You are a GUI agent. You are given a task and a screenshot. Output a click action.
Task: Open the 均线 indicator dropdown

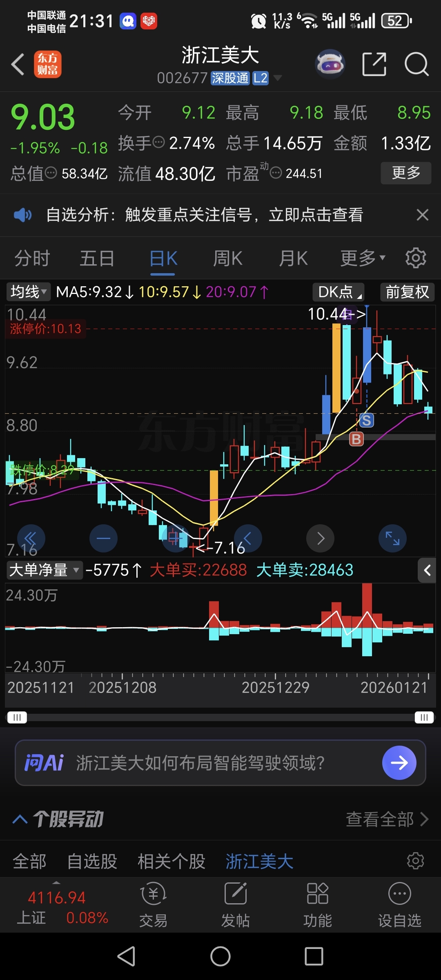pyautogui.click(x=28, y=292)
